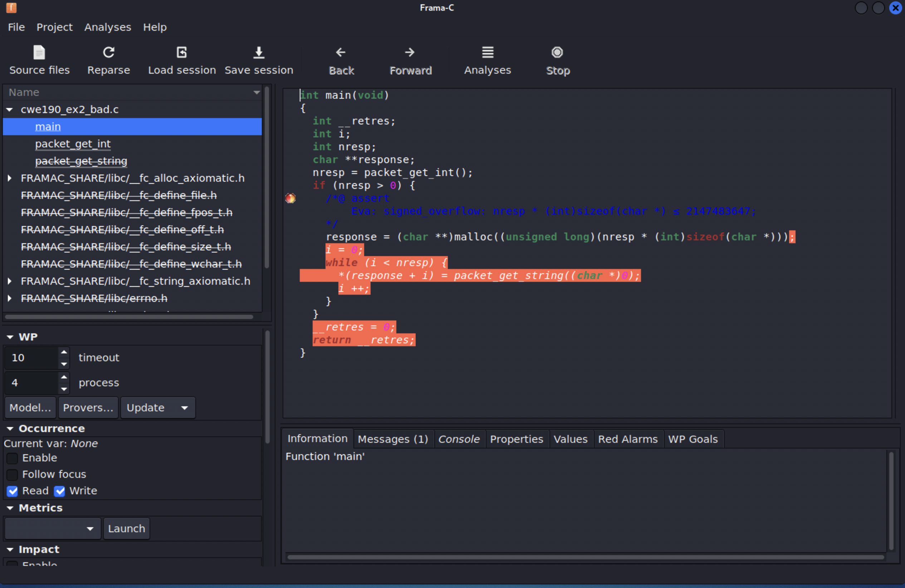Increase the WP process count

64,377
